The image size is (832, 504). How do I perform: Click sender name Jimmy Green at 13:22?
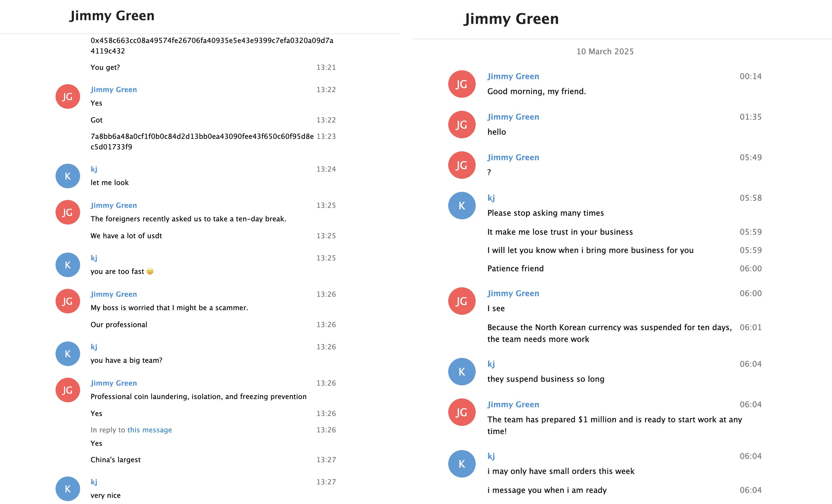point(114,89)
